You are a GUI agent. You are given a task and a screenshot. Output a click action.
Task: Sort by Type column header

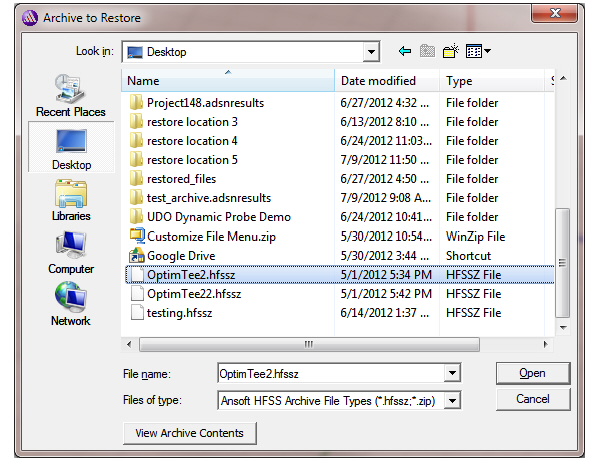(492, 80)
